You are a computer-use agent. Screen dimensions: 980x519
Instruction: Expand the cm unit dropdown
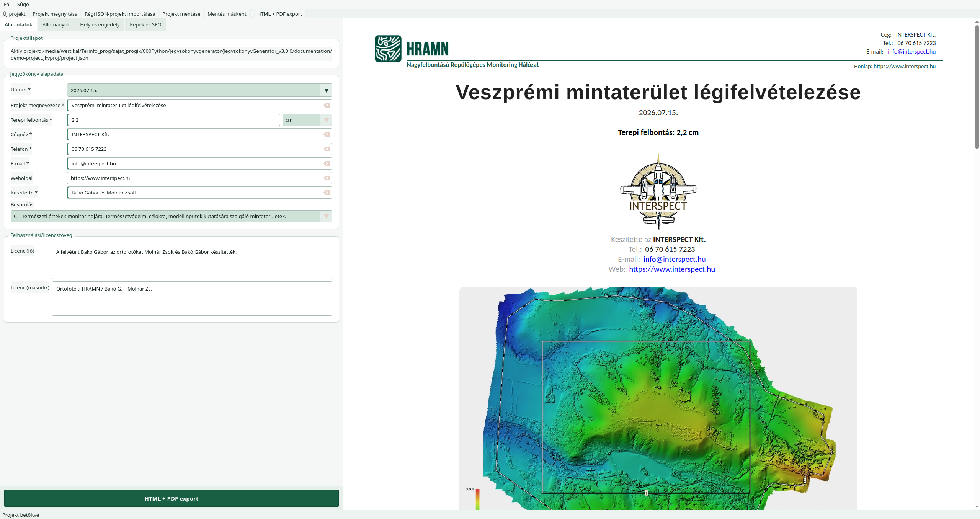click(x=326, y=120)
